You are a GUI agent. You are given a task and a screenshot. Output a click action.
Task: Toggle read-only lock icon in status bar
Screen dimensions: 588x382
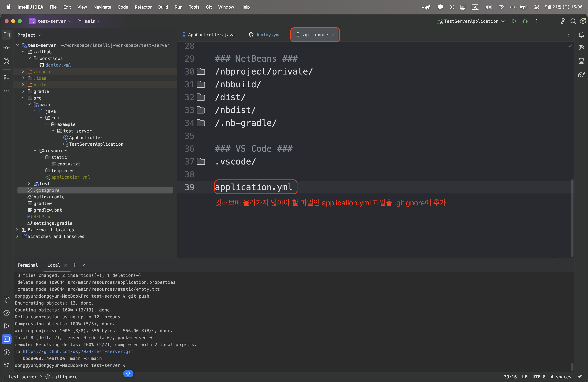[580, 377]
